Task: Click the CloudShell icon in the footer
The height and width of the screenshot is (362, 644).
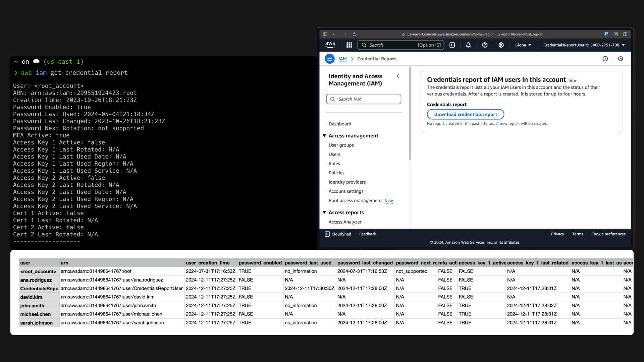Action: (327, 234)
